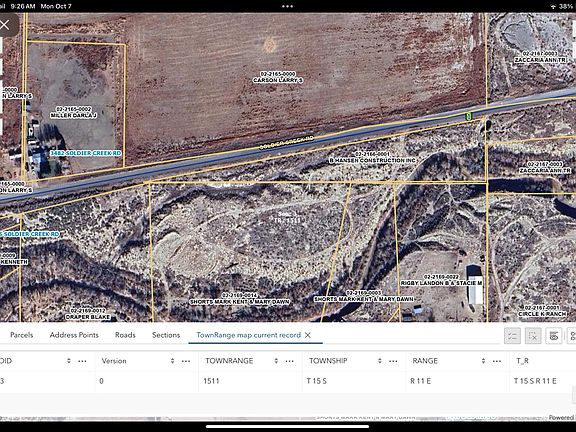
Task: Select the table row with TOWNRANGE 1511
Action: click(x=288, y=381)
